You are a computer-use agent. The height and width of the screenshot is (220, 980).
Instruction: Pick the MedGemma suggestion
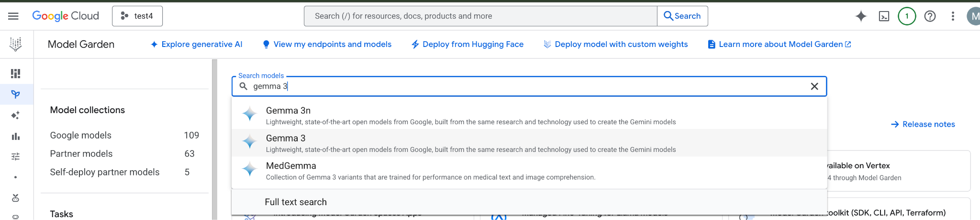pyautogui.click(x=291, y=166)
